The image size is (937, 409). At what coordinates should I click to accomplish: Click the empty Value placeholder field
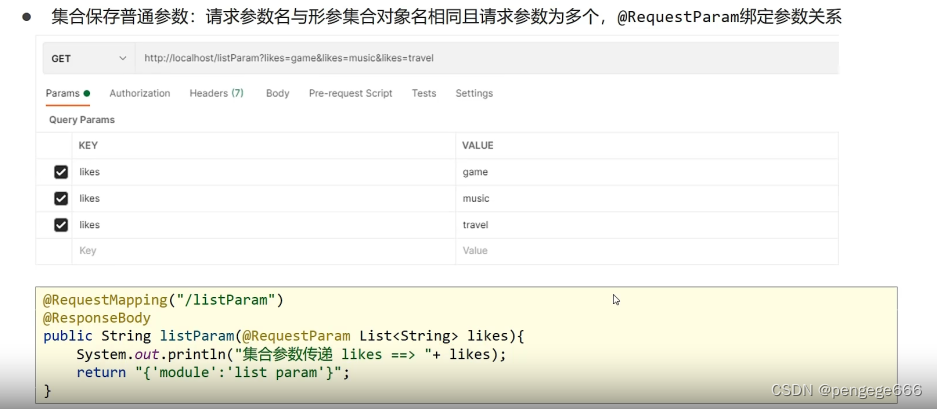[x=647, y=251]
